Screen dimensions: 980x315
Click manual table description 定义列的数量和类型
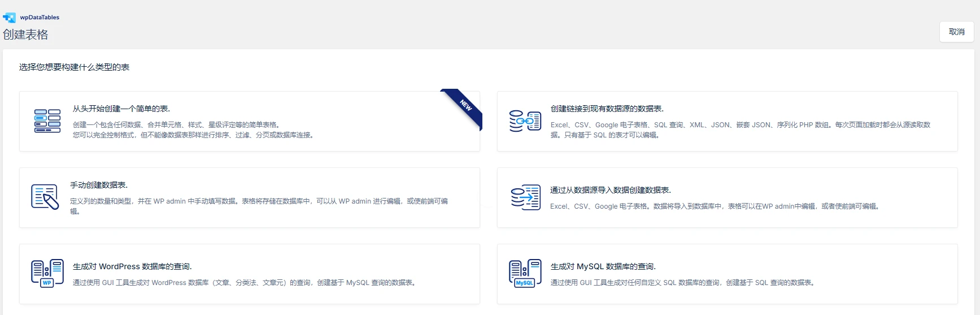(259, 206)
